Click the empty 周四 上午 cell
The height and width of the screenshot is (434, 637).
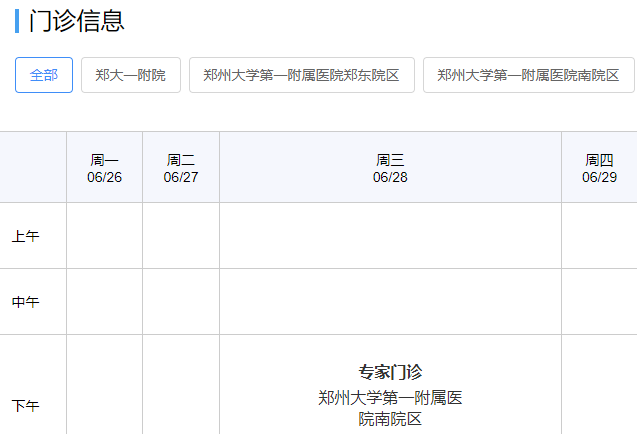coord(598,236)
